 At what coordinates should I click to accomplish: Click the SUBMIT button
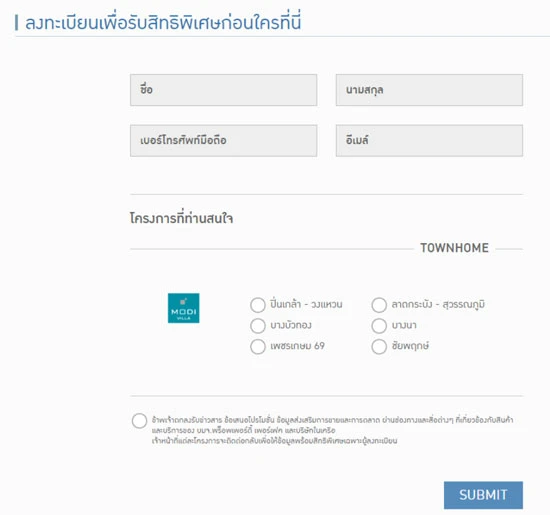483,495
